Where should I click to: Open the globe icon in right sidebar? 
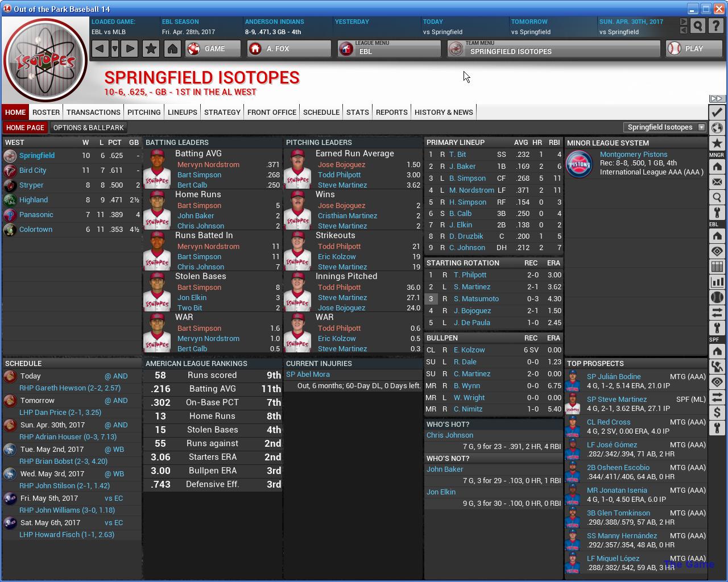717,128
